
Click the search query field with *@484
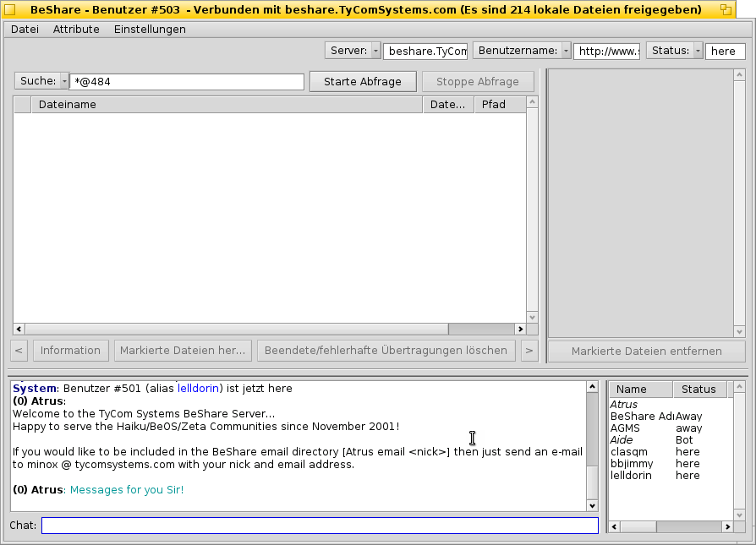tap(187, 81)
